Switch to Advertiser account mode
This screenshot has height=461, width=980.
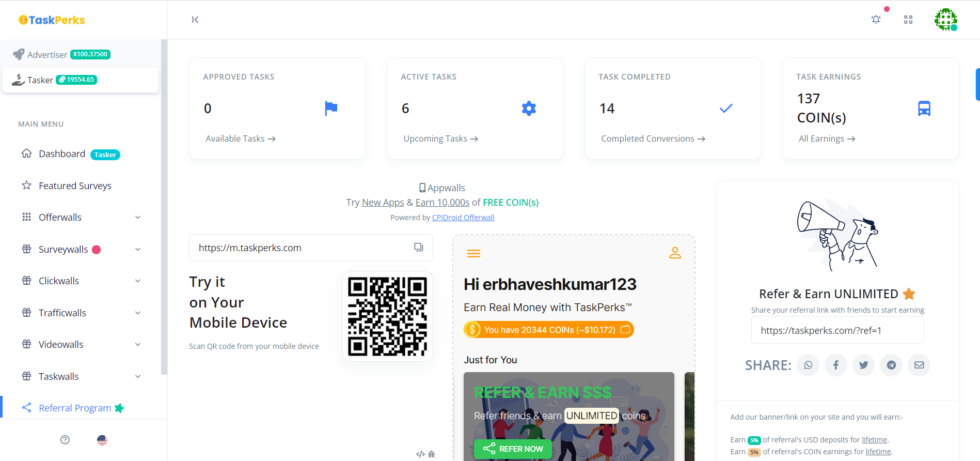(x=81, y=54)
